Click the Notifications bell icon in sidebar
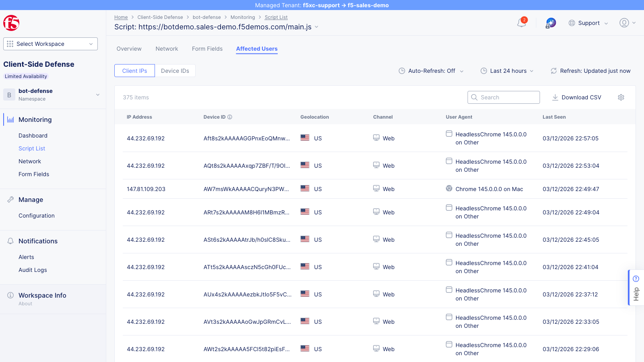The image size is (644, 362). (x=10, y=241)
